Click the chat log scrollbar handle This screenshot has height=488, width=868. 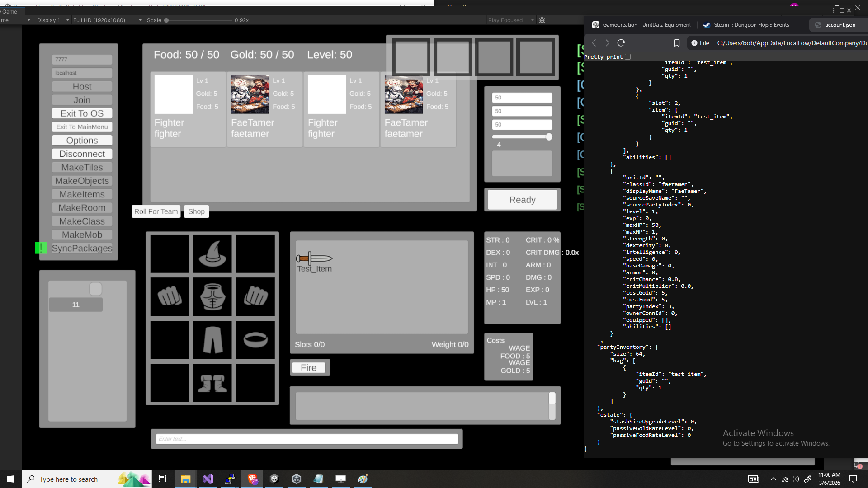552,398
